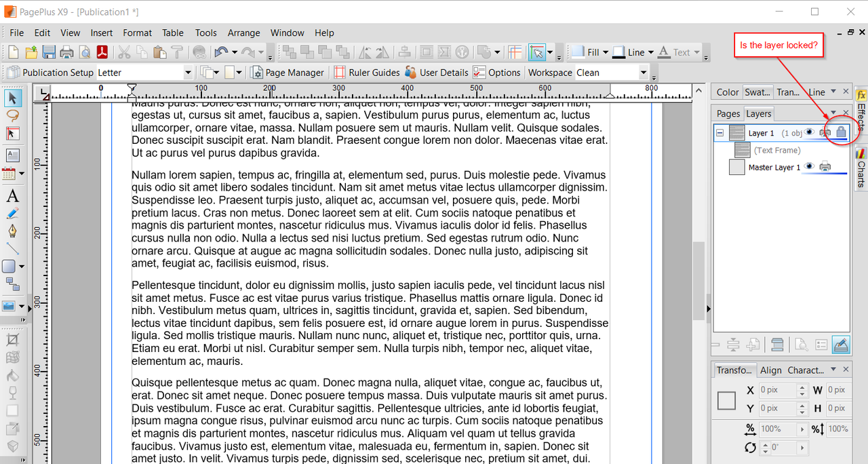Image resolution: width=868 pixels, height=464 pixels.
Task: Open User Details
Action: point(437,73)
